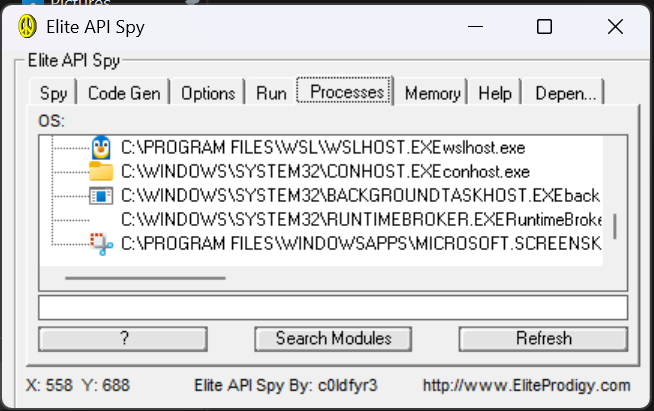Viewport: 654px width, 411px height.
Task: Select the WINDOWSAPPS\MICROSOFT.SCREENSK process row
Action: click(361, 244)
